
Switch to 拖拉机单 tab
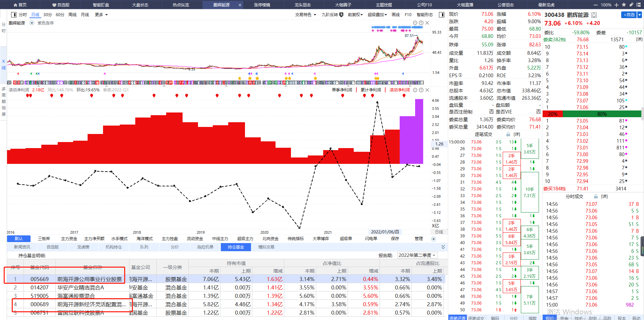tap(205, 247)
